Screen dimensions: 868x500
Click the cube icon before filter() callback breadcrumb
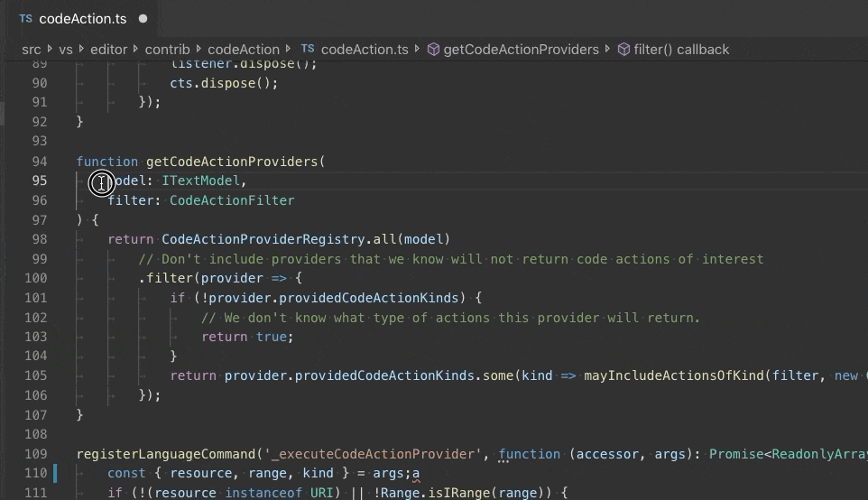[x=623, y=50]
